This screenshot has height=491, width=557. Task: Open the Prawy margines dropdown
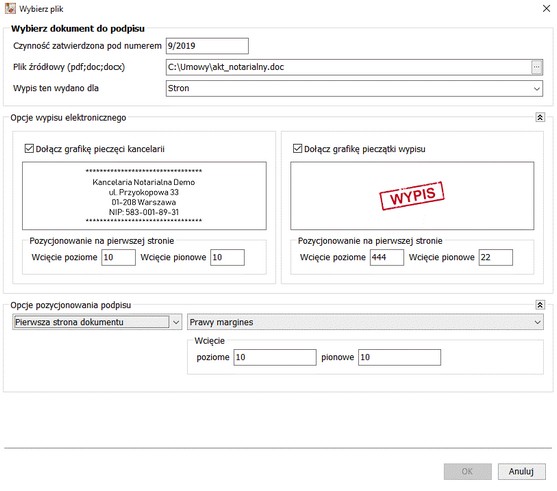click(x=365, y=322)
